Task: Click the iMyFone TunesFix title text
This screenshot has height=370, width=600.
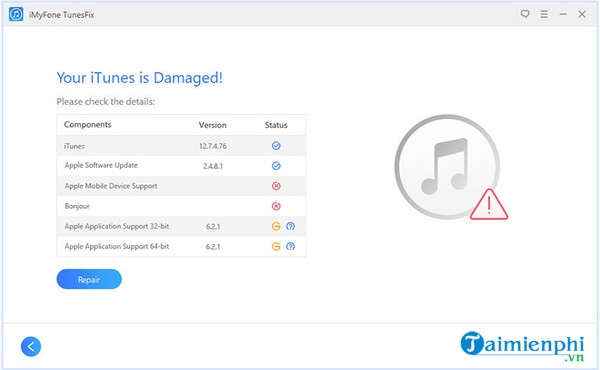Action: click(62, 15)
